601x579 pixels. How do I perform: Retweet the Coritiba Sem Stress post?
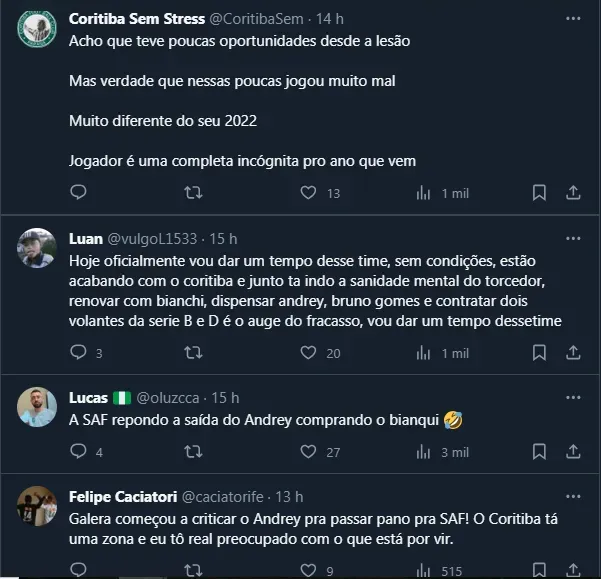[x=194, y=193]
